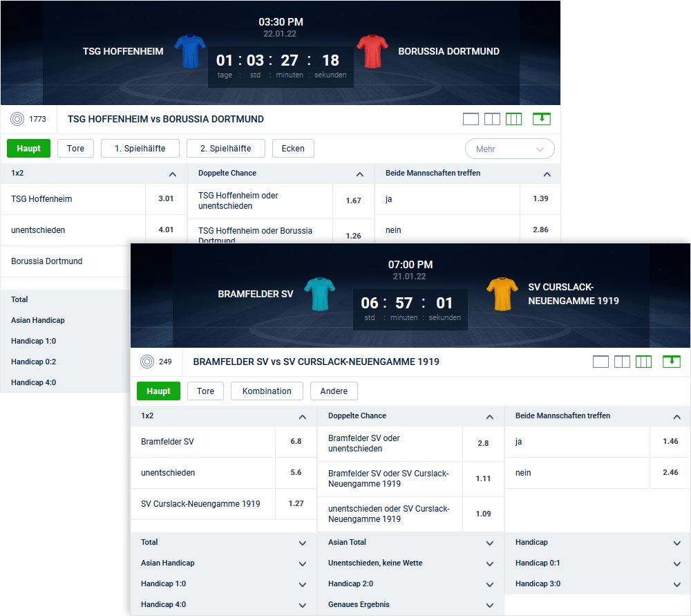
Task: Collapse 1x2 section in Bramfelder panel
Action: [x=303, y=417]
